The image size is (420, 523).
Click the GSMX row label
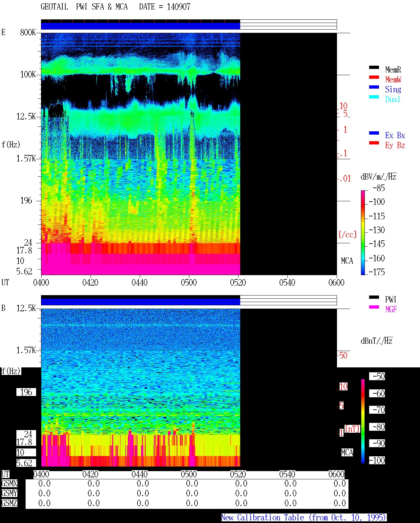coord(9,483)
